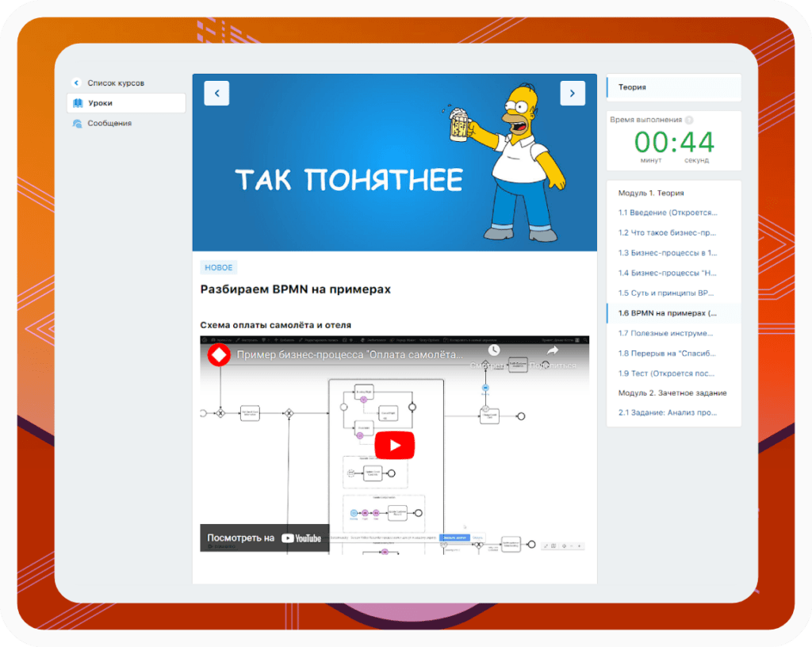
Task: Click the help icon beside Время выполнения
Action: 689,120
